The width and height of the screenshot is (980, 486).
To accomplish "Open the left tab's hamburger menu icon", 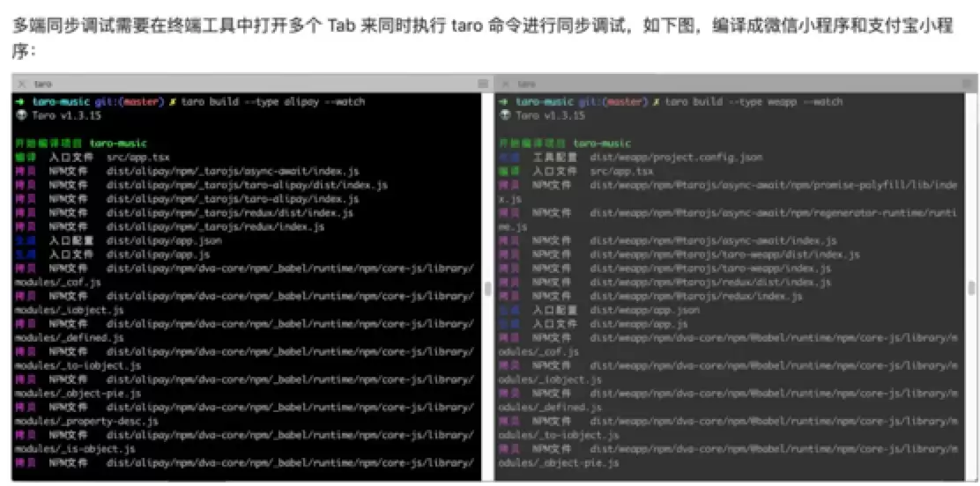I will pos(483,84).
